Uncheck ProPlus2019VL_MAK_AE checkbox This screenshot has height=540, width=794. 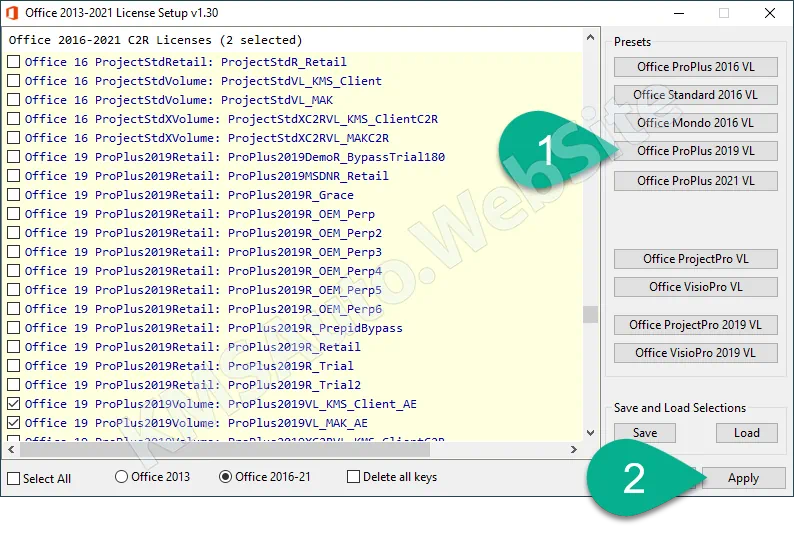click(x=14, y=422)
